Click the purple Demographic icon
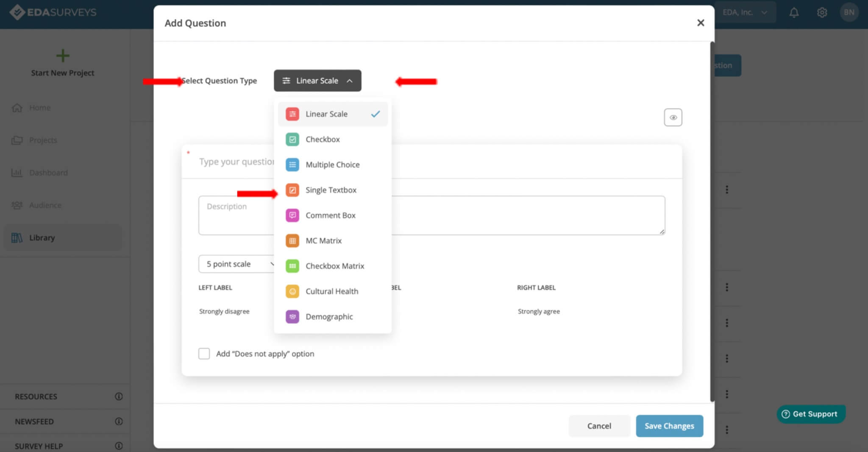 tap(292, 317)
